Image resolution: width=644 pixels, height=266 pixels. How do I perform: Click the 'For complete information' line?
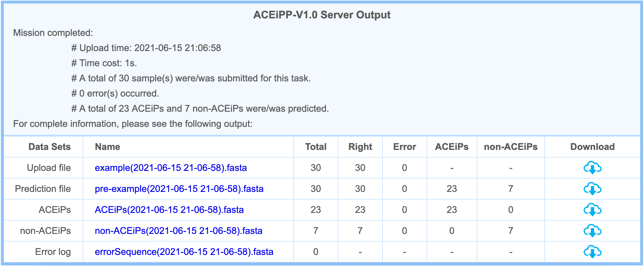click(133, 124)
